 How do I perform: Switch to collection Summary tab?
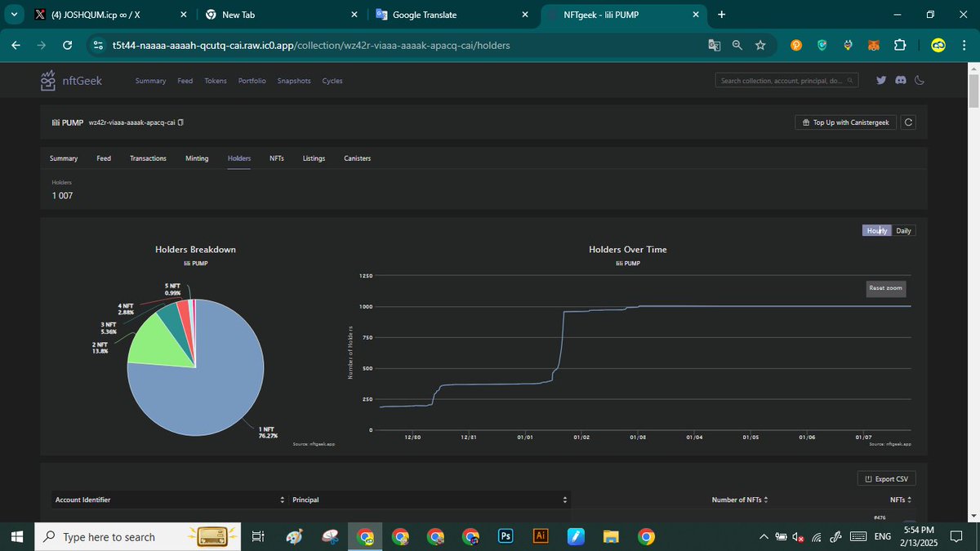point(64,158)
